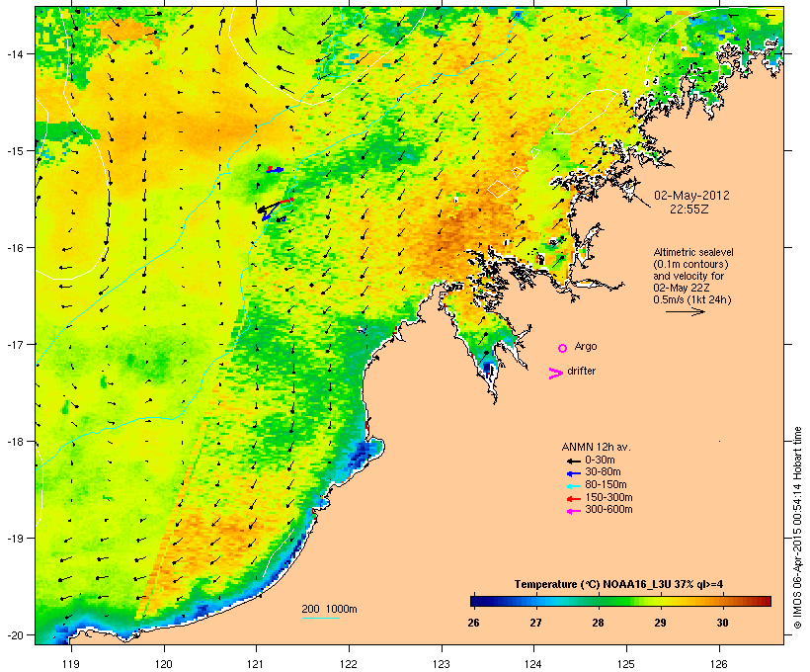Click the longitude axis label 119
Image resolution: width=810 pixels, height=672 pixels.
(x=71, y=664)
